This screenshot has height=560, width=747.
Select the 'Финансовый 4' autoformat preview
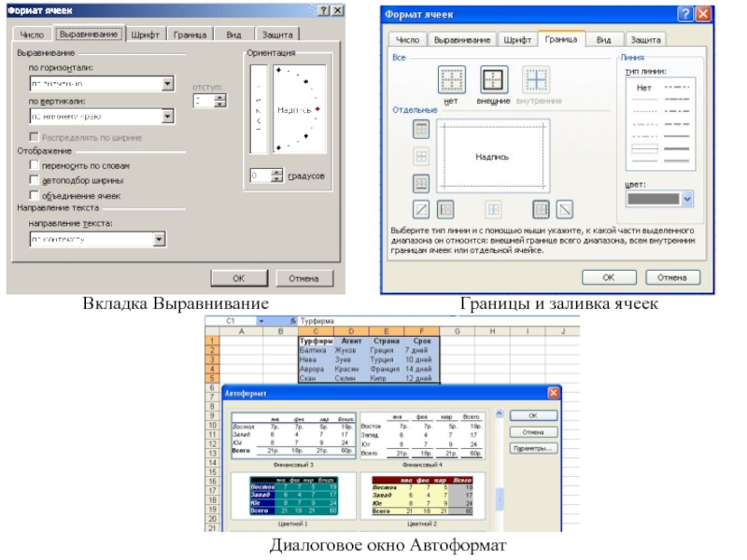(x=422, y=436)
